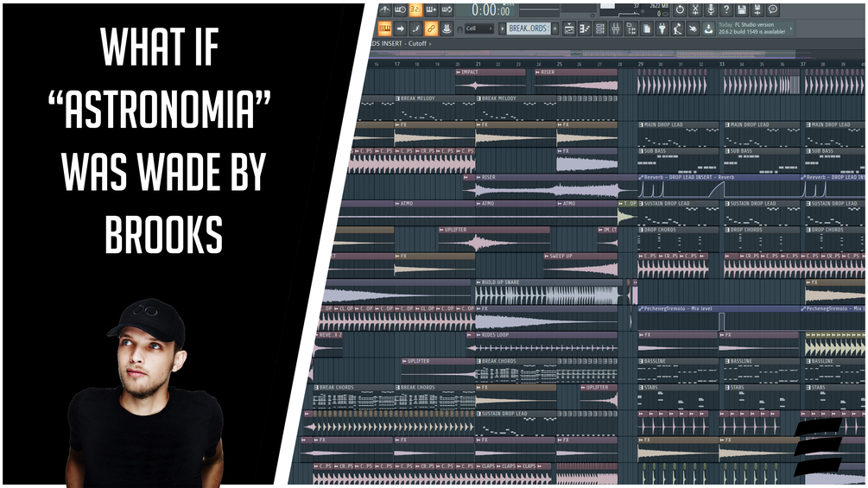Click the microphone one-click recording icon

tap(711, 10)
